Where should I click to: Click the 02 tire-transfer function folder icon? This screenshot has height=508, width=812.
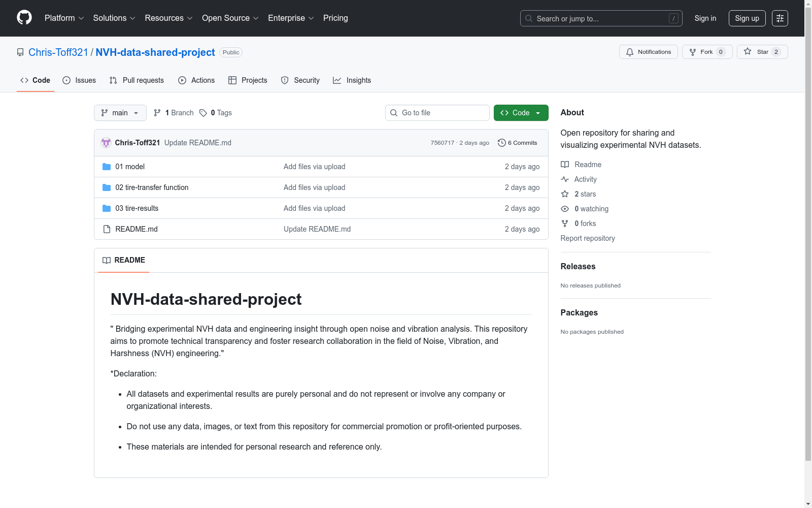[x=107, y=187]
